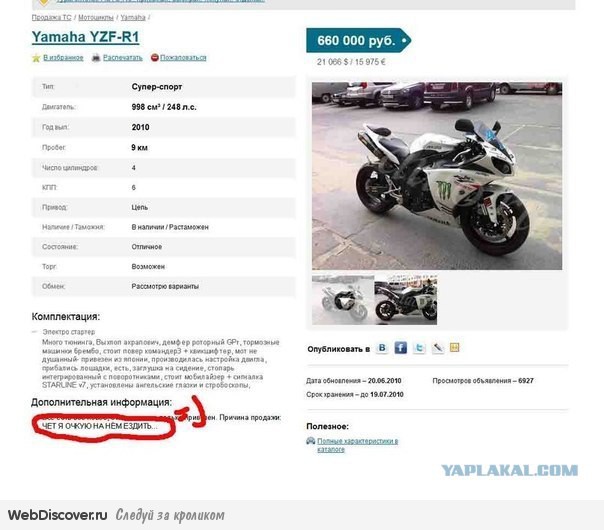604x530 pixels.
Task: Go to Мотоциклы breadcrumb
Action: (96, 17)
